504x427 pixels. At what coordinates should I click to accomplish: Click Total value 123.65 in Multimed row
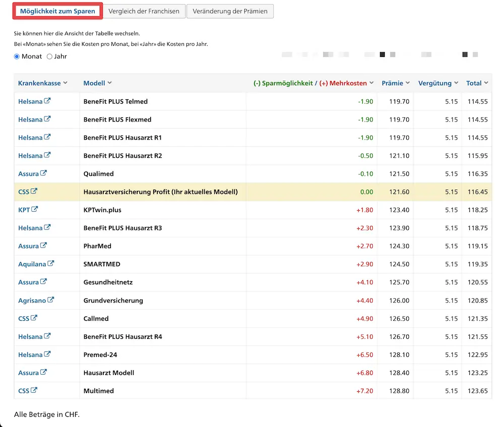tap(478, 391)
